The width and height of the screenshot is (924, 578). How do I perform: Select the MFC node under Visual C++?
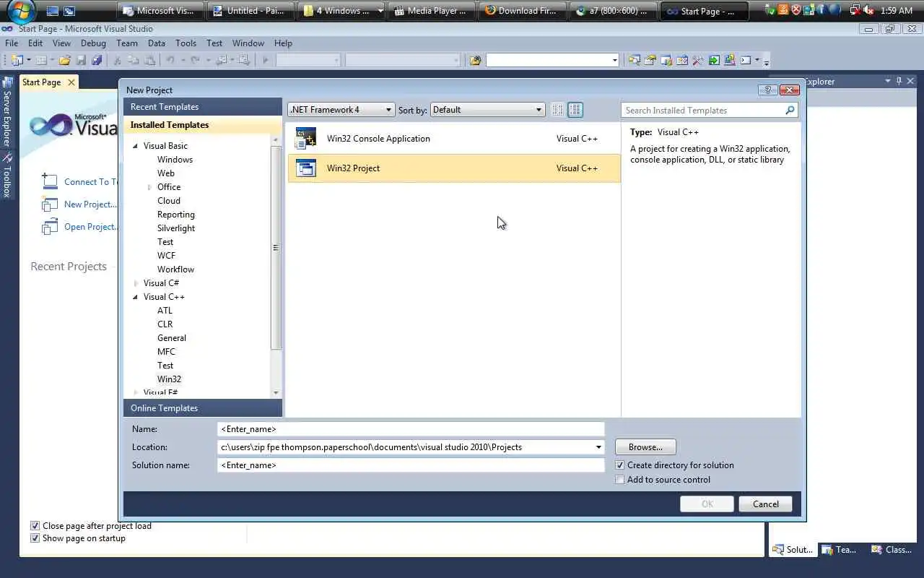pyautogui.click(x=166, y=352)
